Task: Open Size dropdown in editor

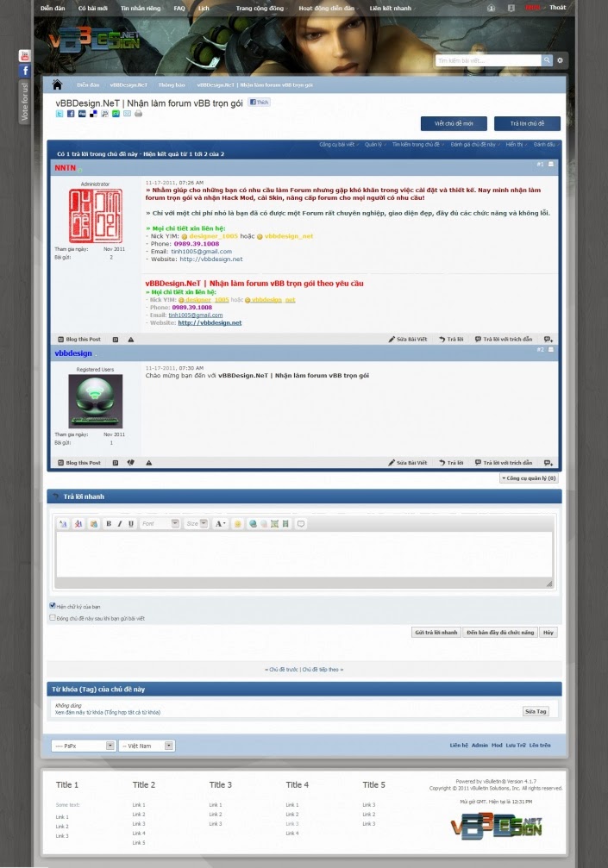Action: click(196, 524)
